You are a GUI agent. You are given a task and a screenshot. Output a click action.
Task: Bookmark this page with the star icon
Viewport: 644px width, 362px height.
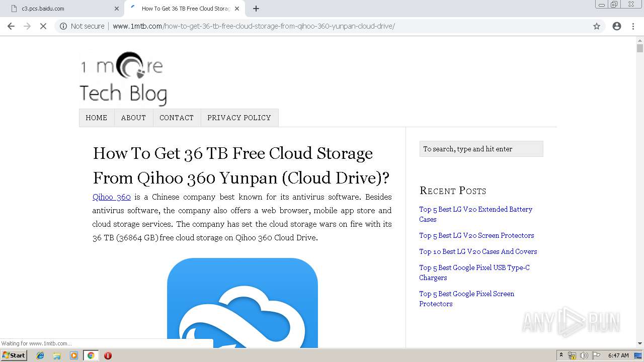(x=597, y=26)
